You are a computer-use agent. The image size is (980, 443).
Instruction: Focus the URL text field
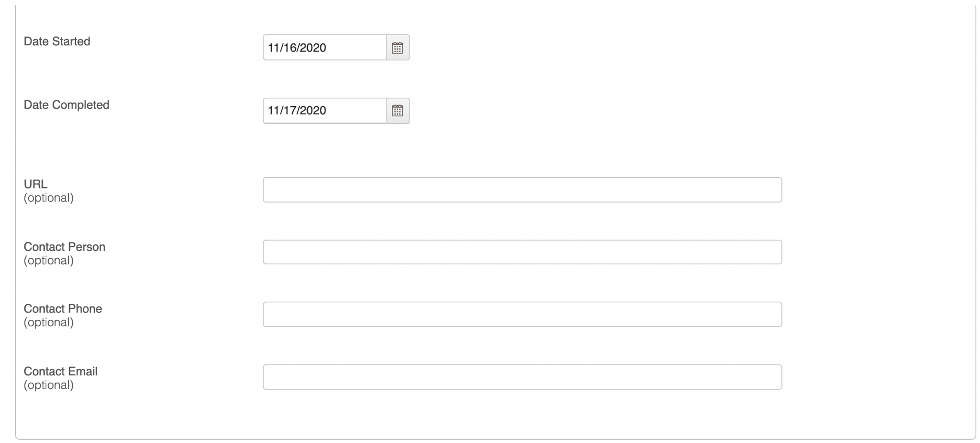pos(522,190)
